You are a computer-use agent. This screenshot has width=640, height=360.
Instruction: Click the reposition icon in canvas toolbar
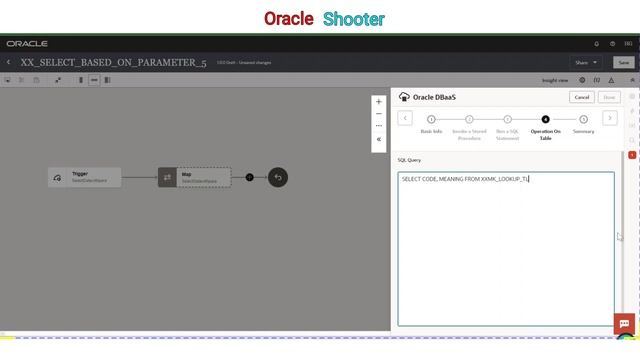point(58,80)
